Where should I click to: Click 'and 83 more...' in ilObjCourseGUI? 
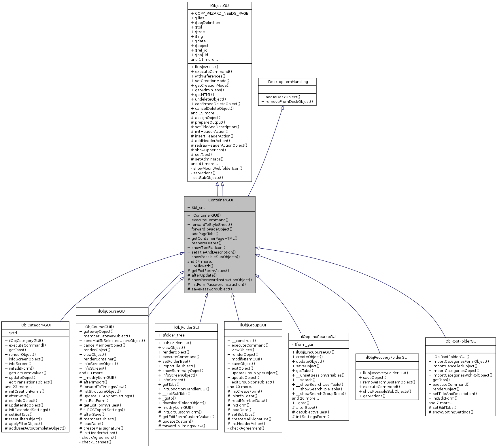93,373
